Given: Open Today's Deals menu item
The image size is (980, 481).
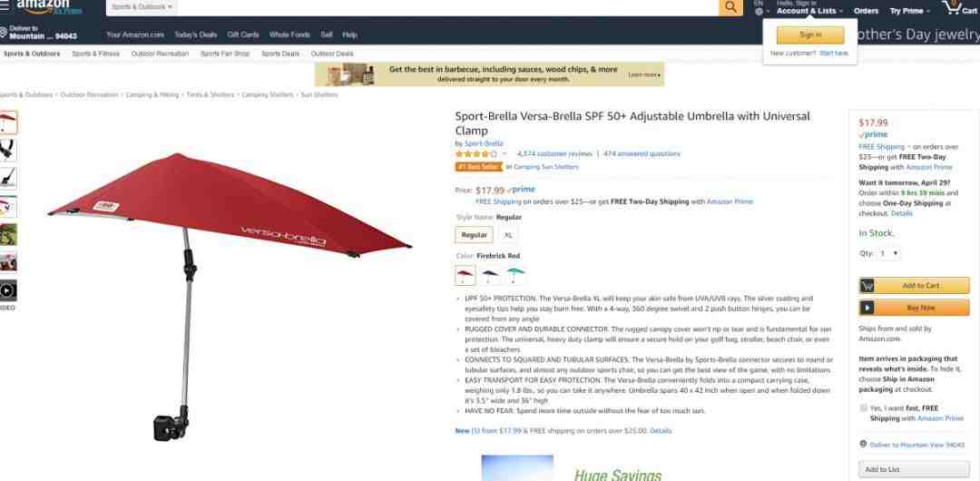Looking at the screenshot, I should tap(196, 35).
